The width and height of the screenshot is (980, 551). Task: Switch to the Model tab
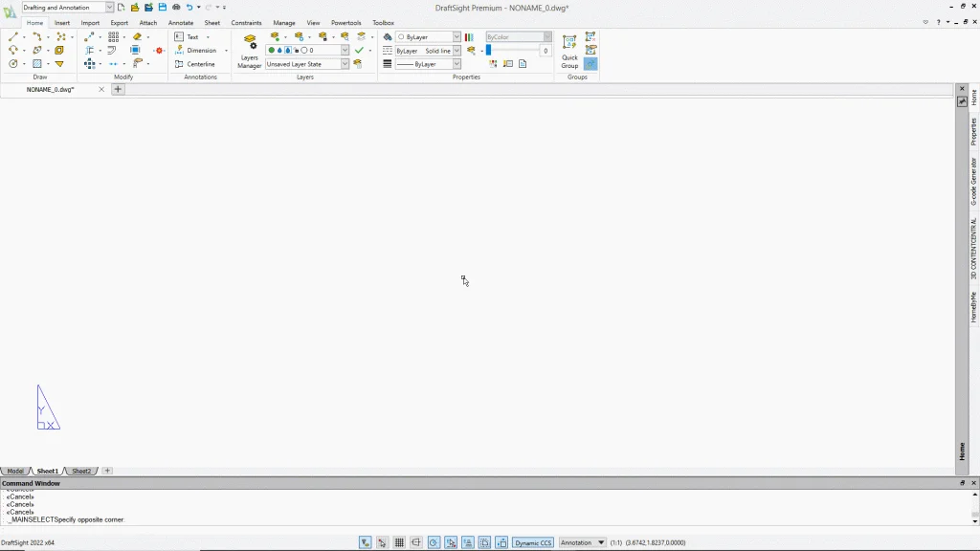15,472
